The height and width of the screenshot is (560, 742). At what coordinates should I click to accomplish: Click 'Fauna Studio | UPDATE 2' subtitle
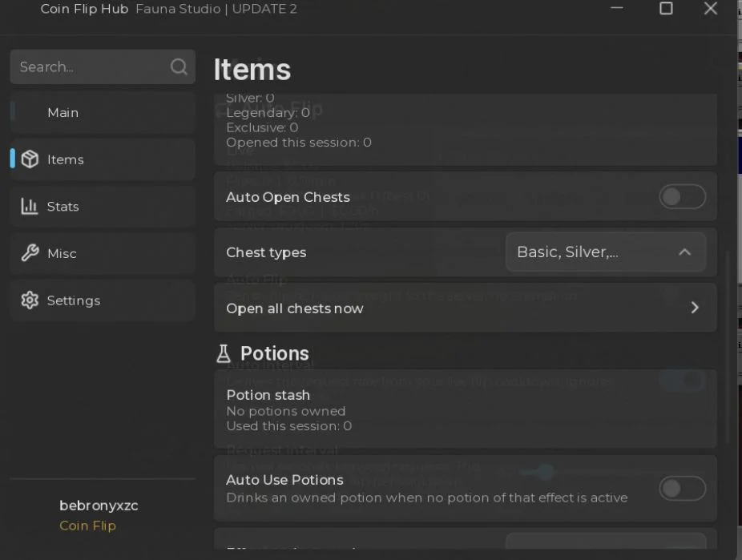click(x=216, y=9)
